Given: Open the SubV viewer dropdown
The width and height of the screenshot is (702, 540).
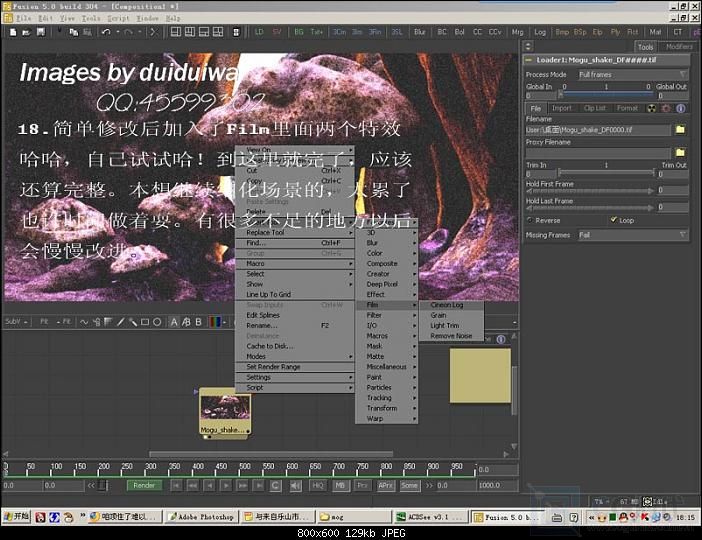Looking at the screenshot, I should coord(17,321).
